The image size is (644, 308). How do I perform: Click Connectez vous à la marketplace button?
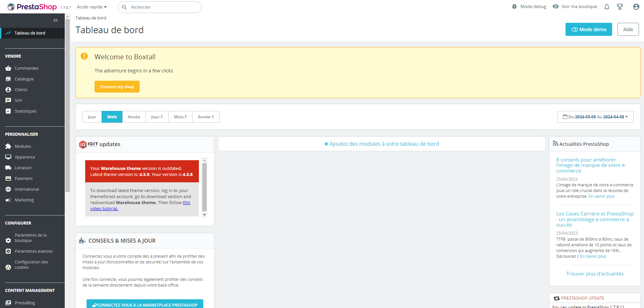tap(145, 304)
